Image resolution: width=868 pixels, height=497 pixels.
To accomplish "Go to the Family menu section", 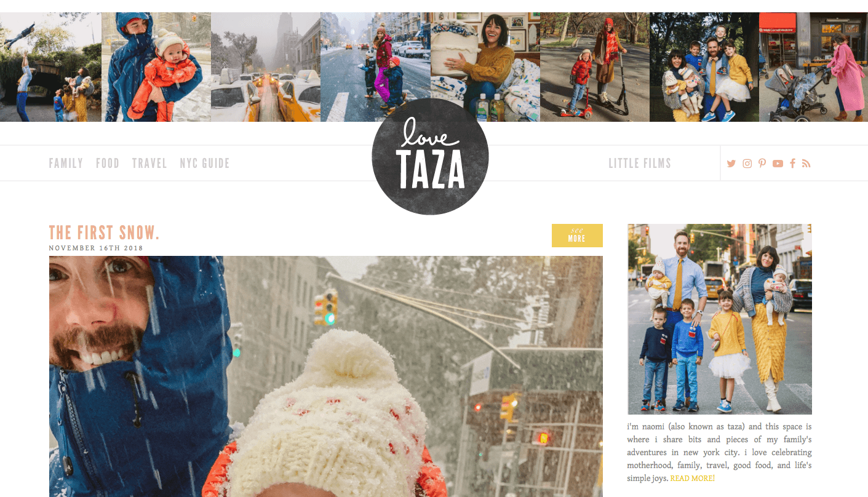I will [66, 164].
